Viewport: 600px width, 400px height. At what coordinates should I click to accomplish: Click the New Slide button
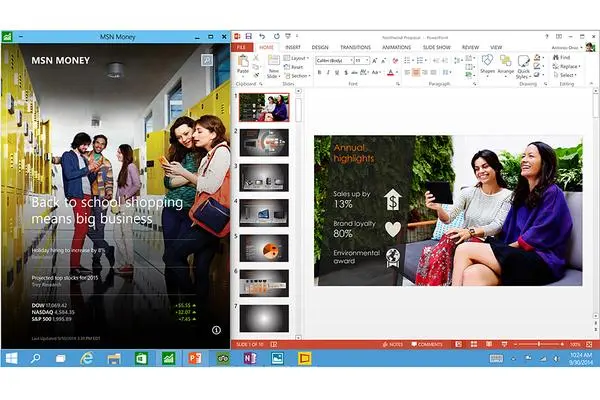tap(274, 67)
